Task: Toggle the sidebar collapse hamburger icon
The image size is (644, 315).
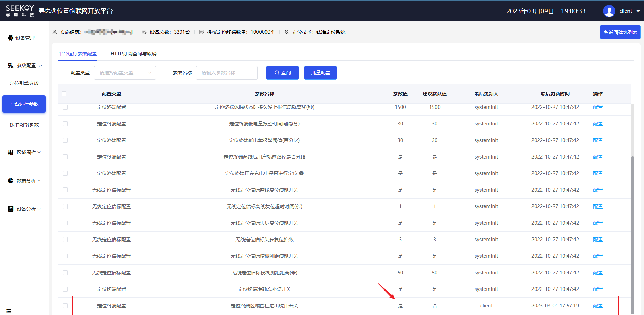Action: (x=9, y=311)
